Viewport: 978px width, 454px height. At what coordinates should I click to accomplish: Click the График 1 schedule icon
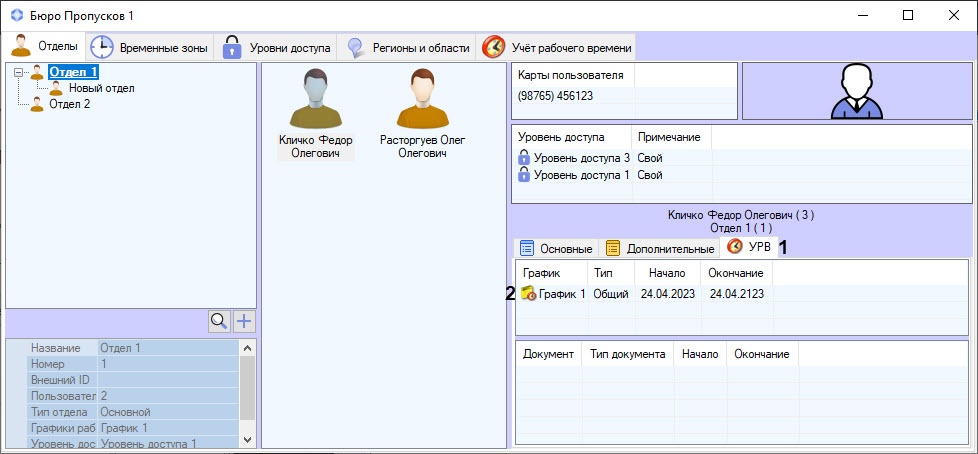click(528, 294)
